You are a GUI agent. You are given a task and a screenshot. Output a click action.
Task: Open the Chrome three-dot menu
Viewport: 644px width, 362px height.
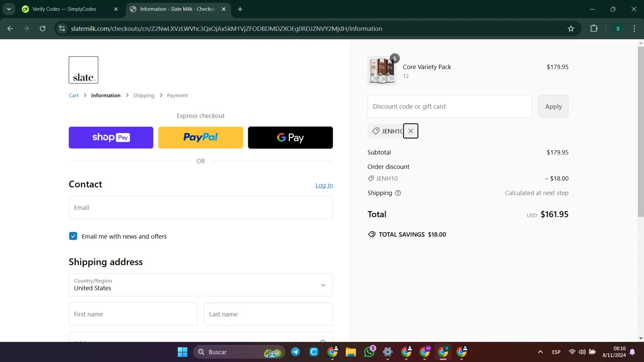[x=635, y=29]
